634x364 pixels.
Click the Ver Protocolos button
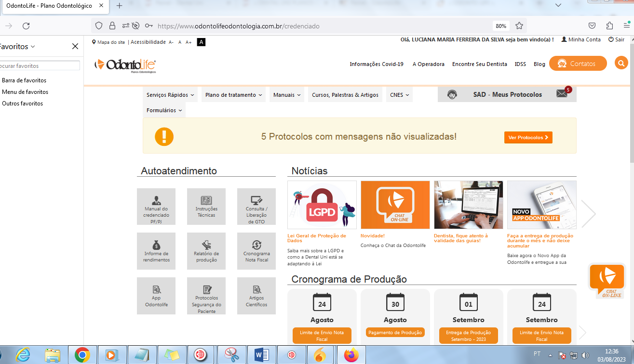pos(528,137)
